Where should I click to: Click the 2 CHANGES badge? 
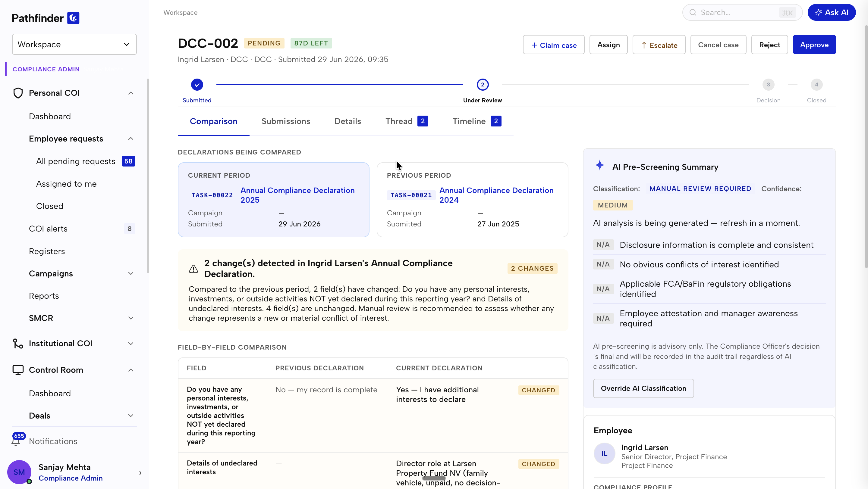click(x=532, y=269)
